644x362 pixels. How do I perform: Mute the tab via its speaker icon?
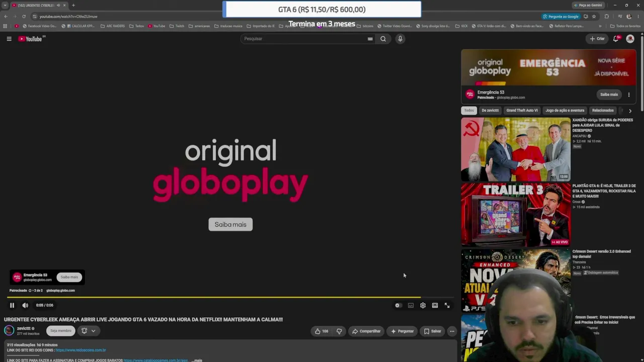58,5
